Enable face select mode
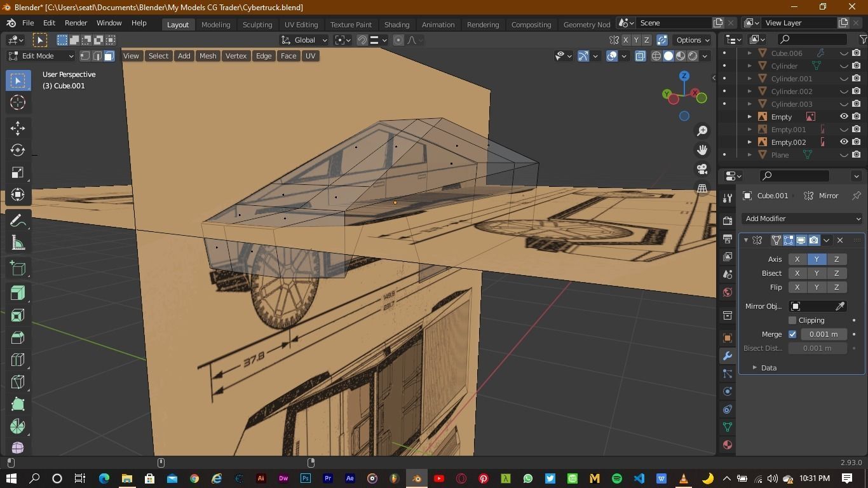Viewport: 868px width, 488px height. [109, 56]
